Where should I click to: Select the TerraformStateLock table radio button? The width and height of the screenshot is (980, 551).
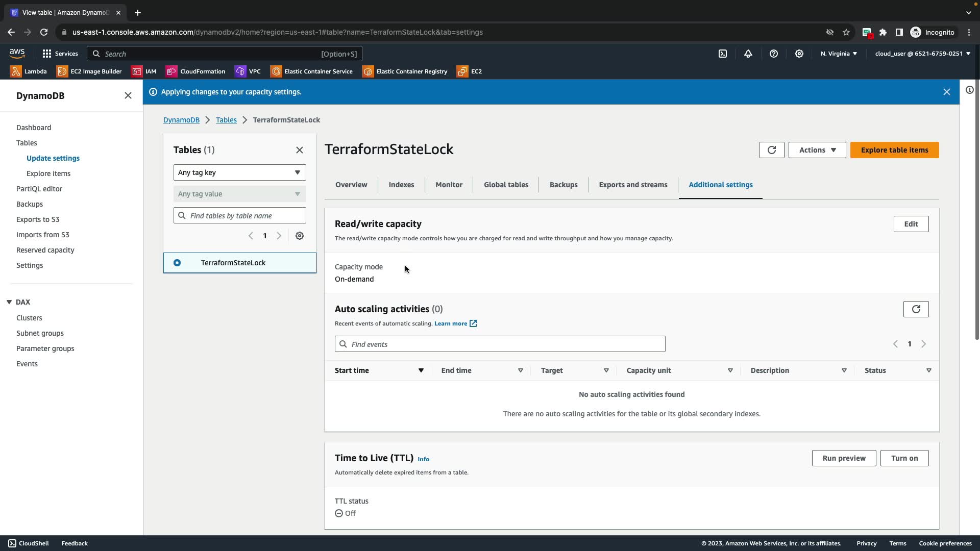(177, 263)
